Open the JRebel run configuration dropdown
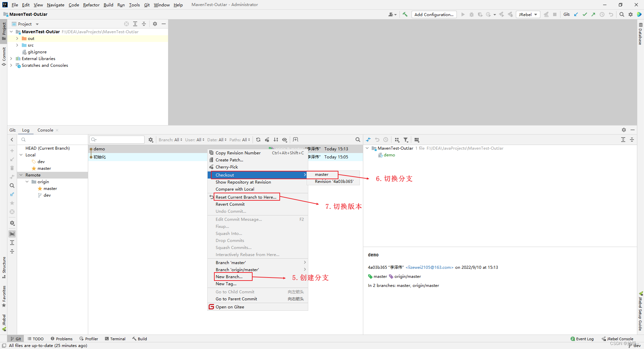This screenshot has height=349, width=644. pos(528,14)
